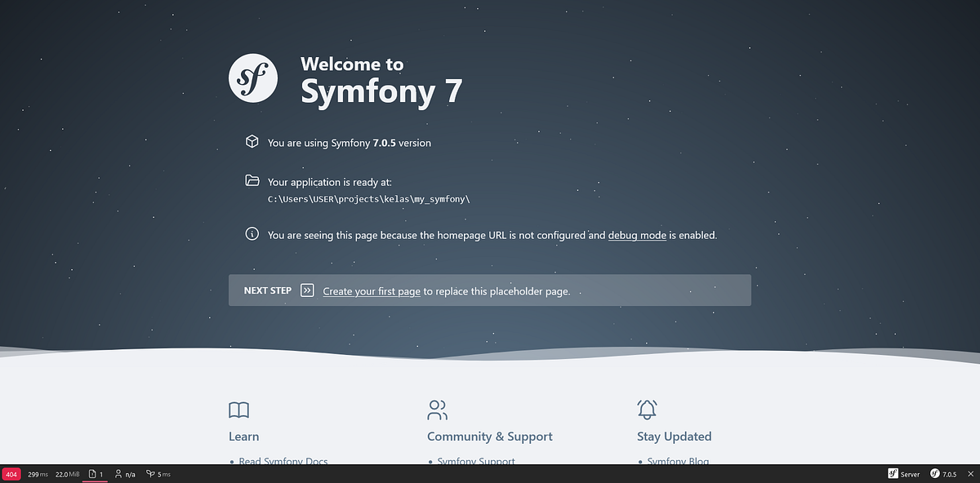980x483 pixels.
Task: Check the 22.0 MiB memory indicator
Action: click(65, 473)
